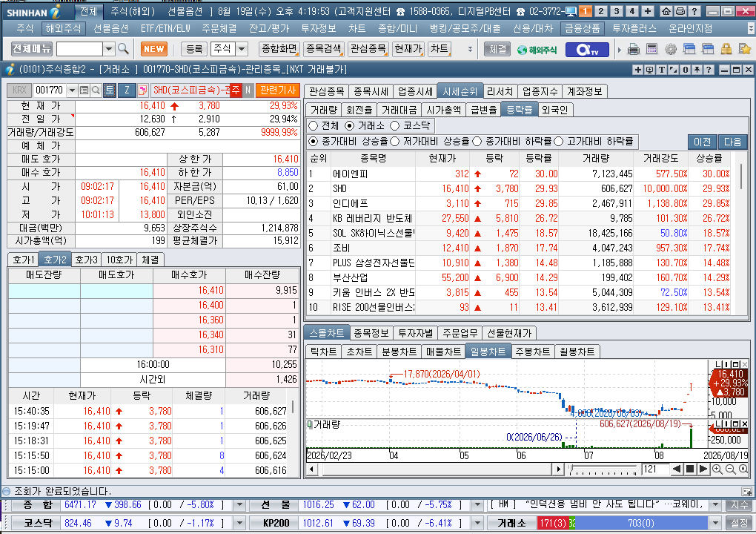Open the 주식 category dropdown in toolbar
The height and width of the screenshot is (534, 756).
click(242, 49)
